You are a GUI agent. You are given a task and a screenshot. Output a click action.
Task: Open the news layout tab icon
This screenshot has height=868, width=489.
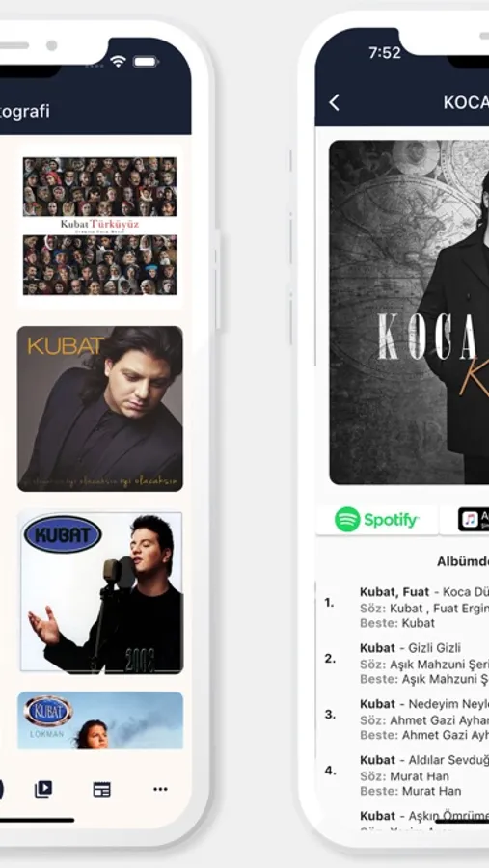[x=102, y=789]
